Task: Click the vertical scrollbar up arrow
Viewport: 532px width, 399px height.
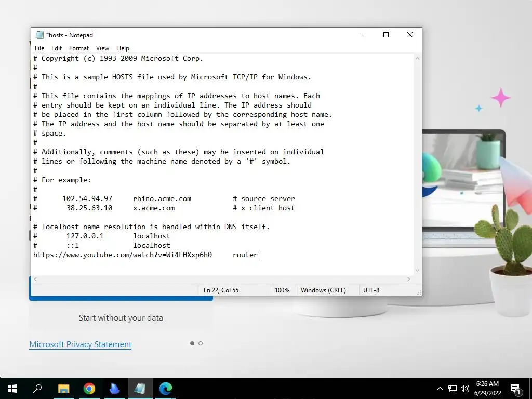Action: point(417,58)
